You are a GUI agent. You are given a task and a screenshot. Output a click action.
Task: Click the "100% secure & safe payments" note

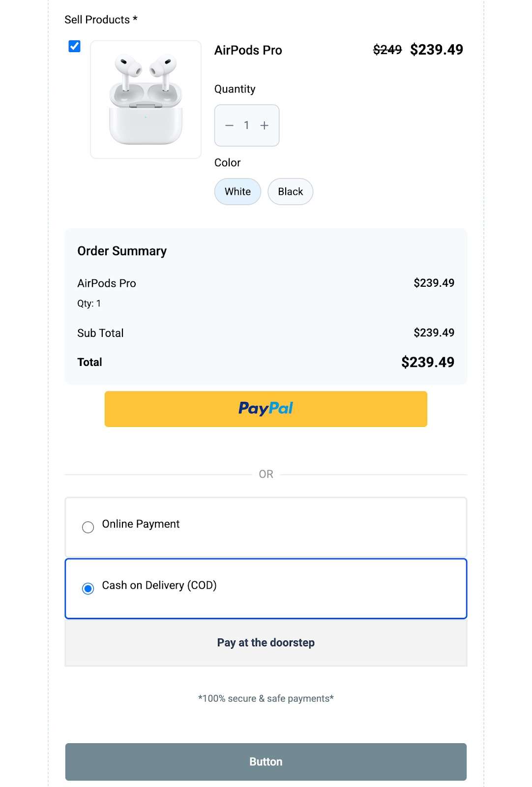click(x=266, y=698)
